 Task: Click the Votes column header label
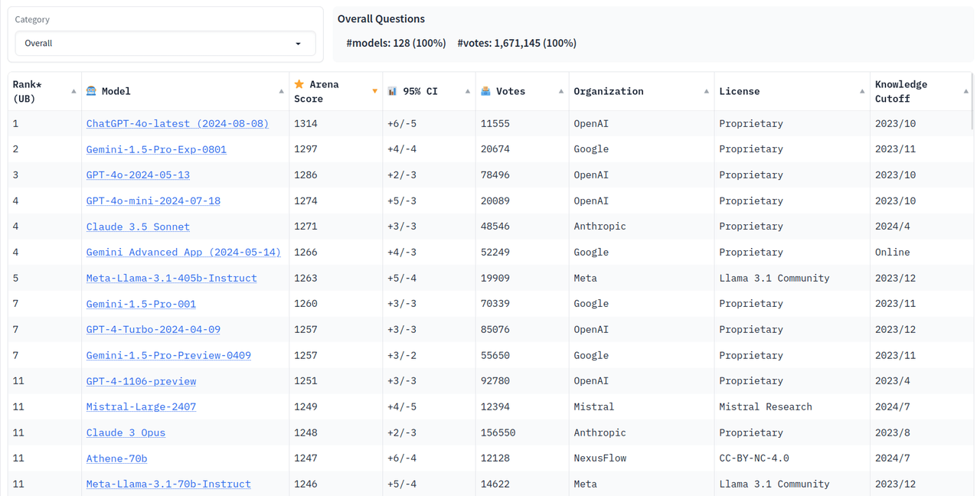511,91
